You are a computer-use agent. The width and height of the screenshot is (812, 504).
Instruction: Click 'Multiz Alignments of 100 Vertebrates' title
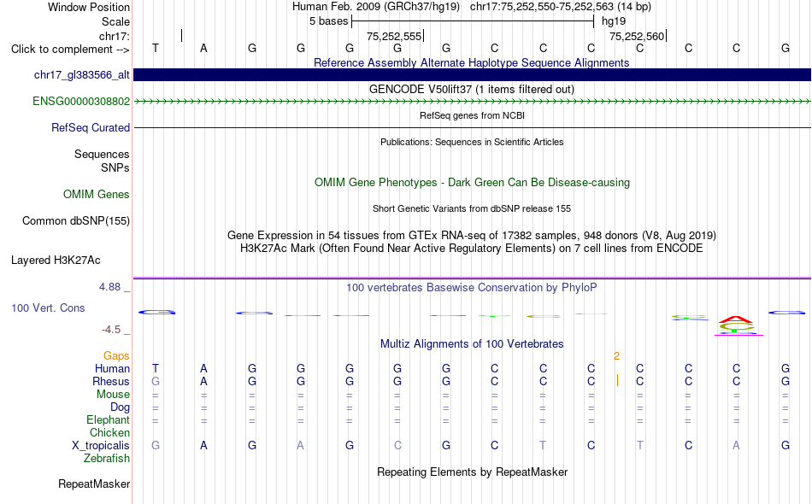[472, 344]
